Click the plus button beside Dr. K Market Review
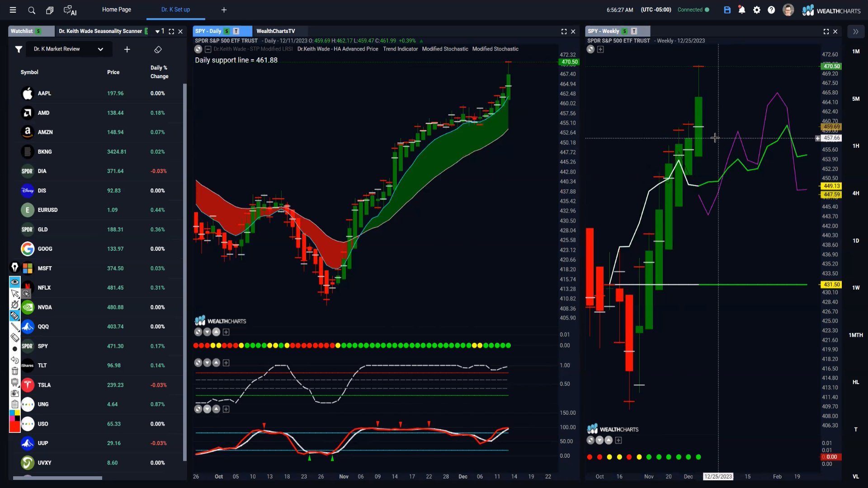Image resolution: width=868 pixels, height=488 pixels. (127, 49)
